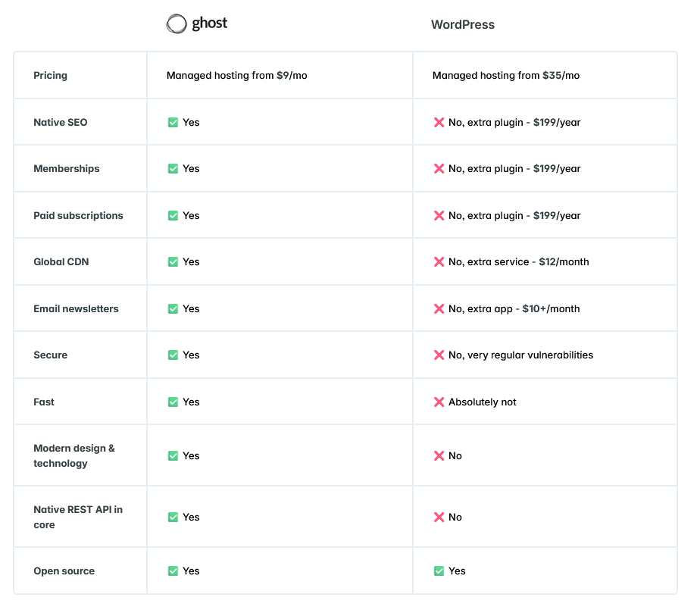Select 'Native REST API in core' label
700x610 pixels.
tap(78, 517)
